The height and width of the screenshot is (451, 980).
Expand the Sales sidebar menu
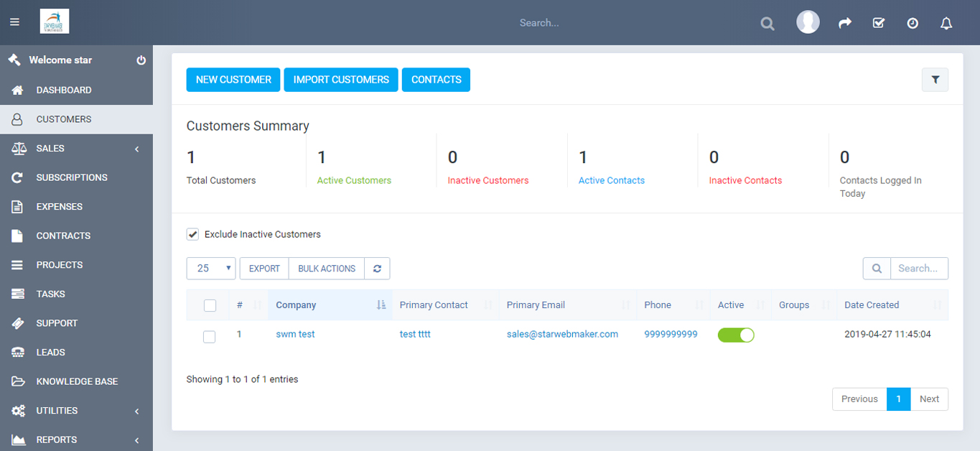tap(76, 149)
